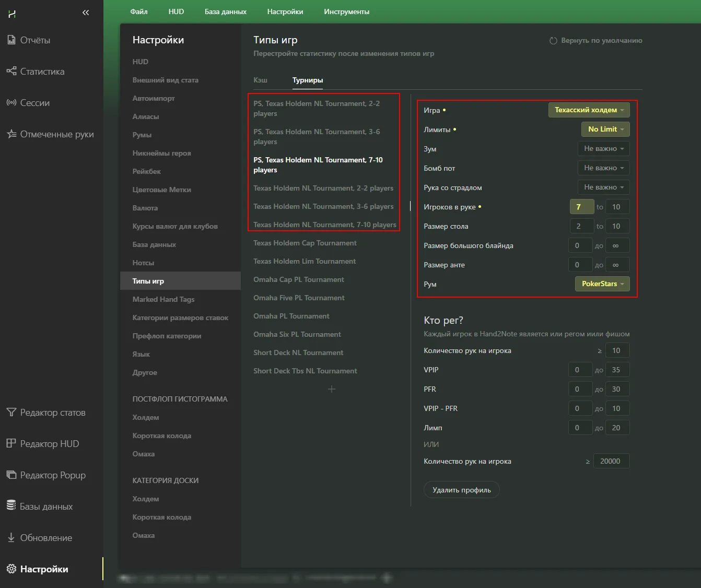Expand the Игра dropdown Техасский холдем

point(589,110)
